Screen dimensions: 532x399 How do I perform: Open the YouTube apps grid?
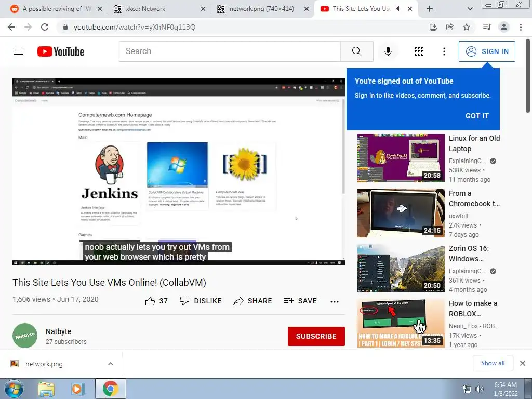[419, 51]
